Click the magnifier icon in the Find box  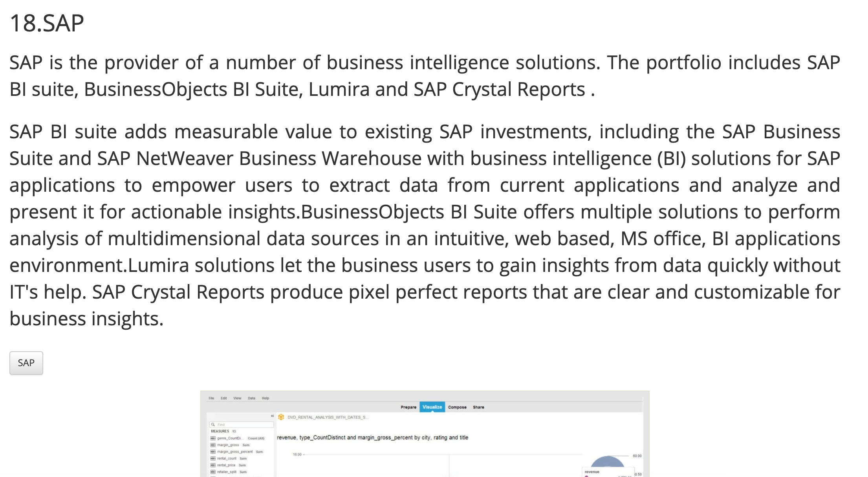tap(213, 425)
